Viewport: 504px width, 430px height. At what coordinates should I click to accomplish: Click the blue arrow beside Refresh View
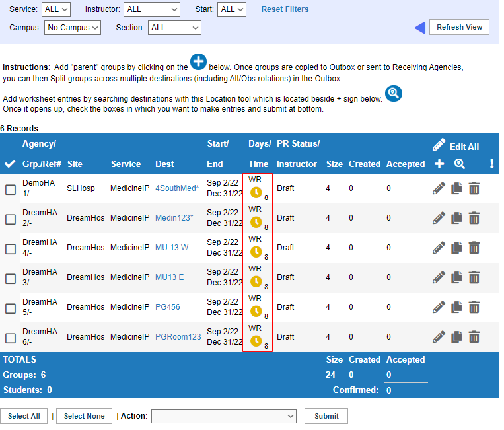420,28
